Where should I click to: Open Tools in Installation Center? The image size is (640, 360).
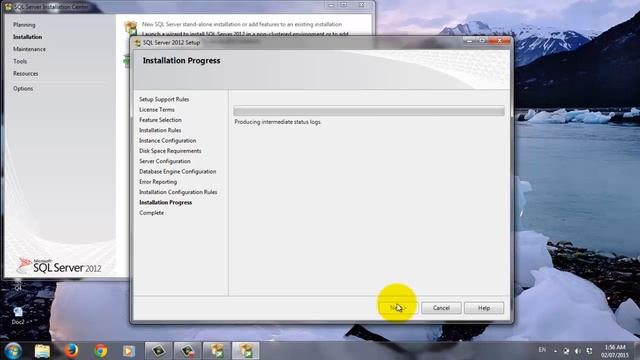(20, 61)
